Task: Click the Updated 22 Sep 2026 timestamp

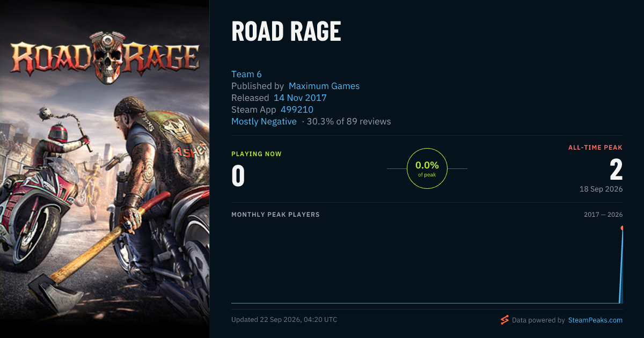Action: click(284, 320)
